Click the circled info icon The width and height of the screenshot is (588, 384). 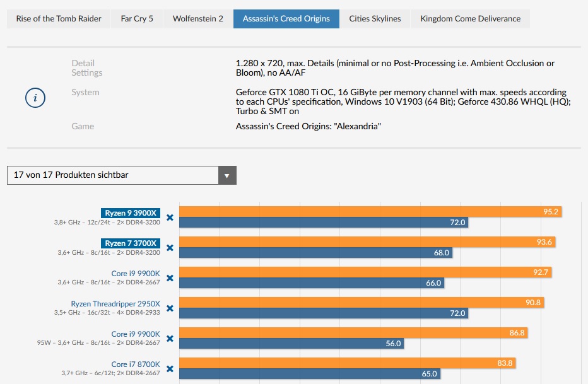point(35,98)
